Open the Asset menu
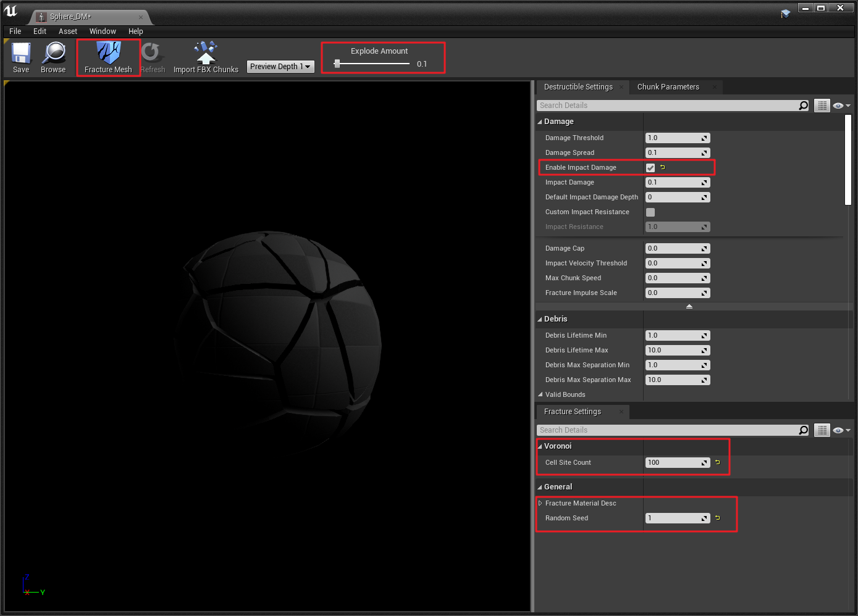 click(x=68, y=31)
